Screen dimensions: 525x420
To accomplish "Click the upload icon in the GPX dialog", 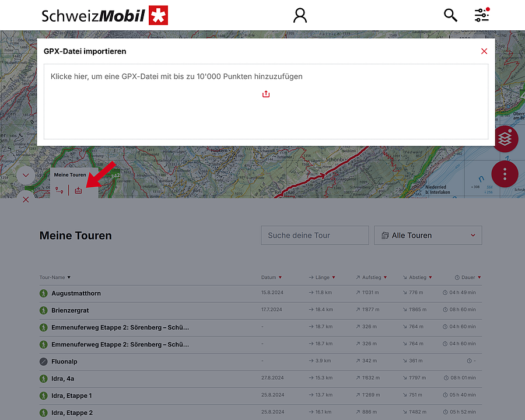I will 266,94.
